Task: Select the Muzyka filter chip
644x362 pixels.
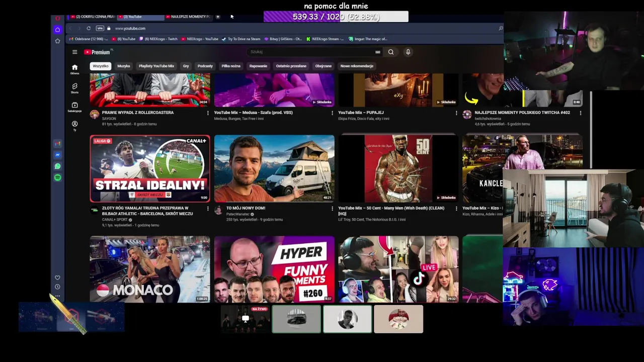Action: tap(124, 66)
